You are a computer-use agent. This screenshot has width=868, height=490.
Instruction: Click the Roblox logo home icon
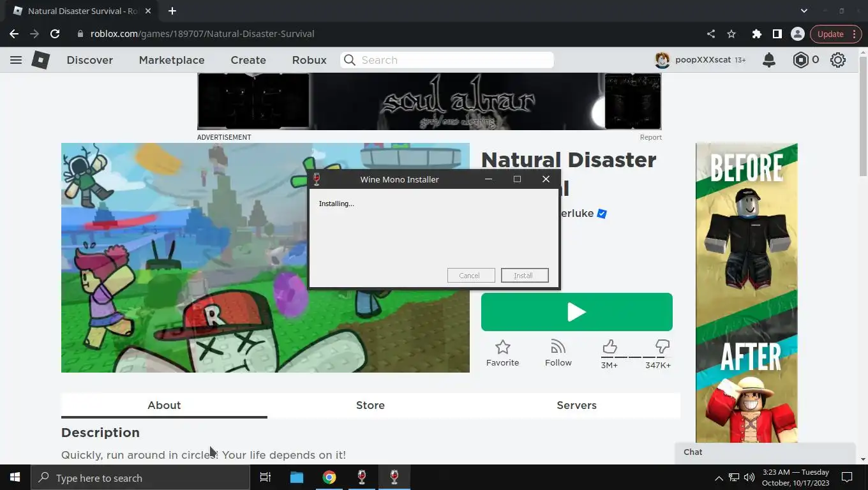[x=41, y=60]
